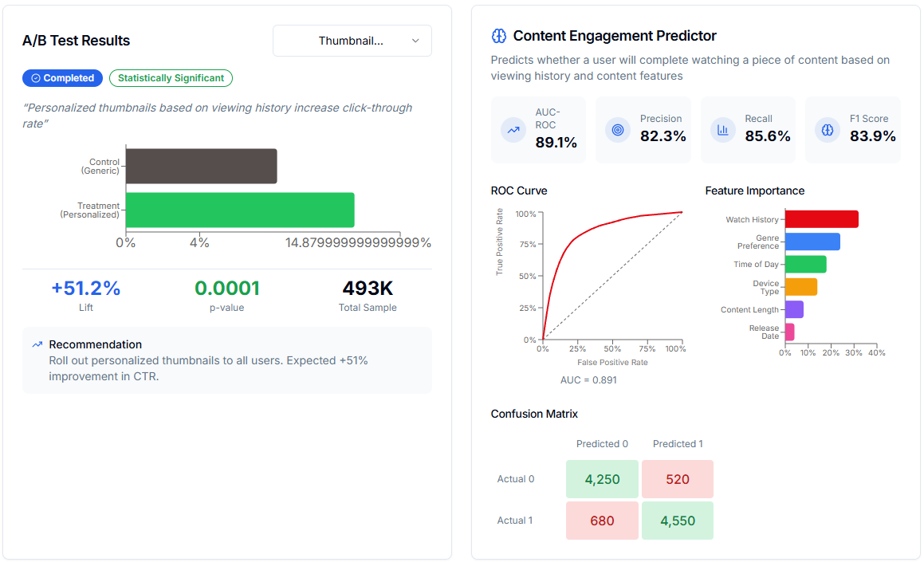Toggle the Completed status badge
This screenshot has width=924, height=562.
pos(62,78)
